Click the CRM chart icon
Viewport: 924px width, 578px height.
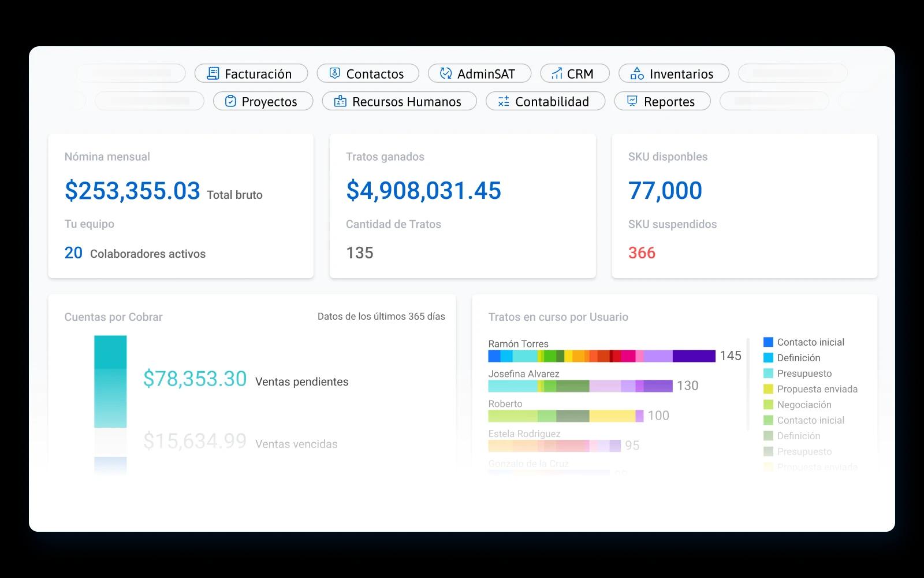(x=557, y=73)
